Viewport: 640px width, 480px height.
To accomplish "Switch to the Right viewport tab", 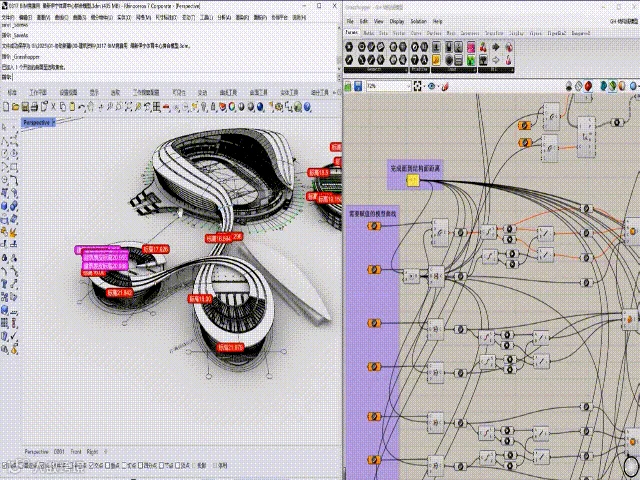I will point(93,452).
